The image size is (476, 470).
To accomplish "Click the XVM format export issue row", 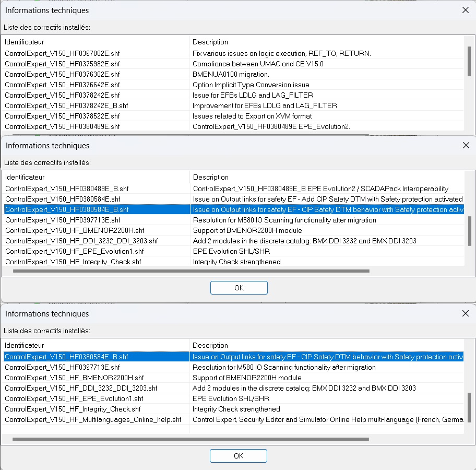I will 252,116.
